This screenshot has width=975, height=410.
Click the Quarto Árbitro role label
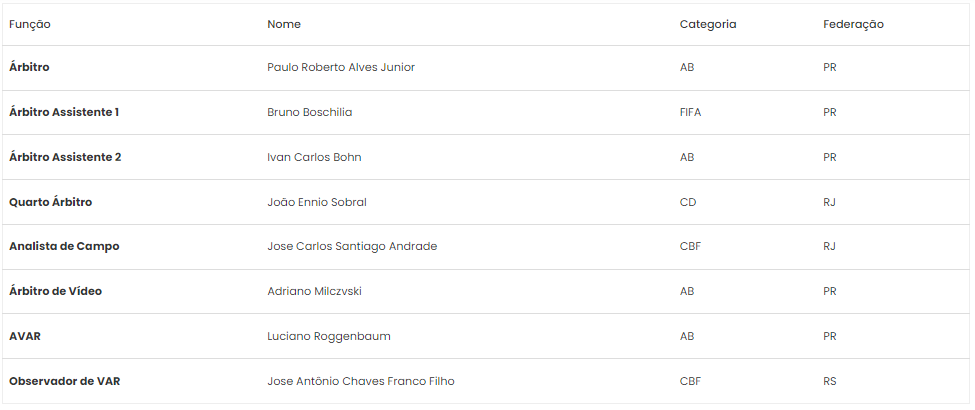point(50,202)
